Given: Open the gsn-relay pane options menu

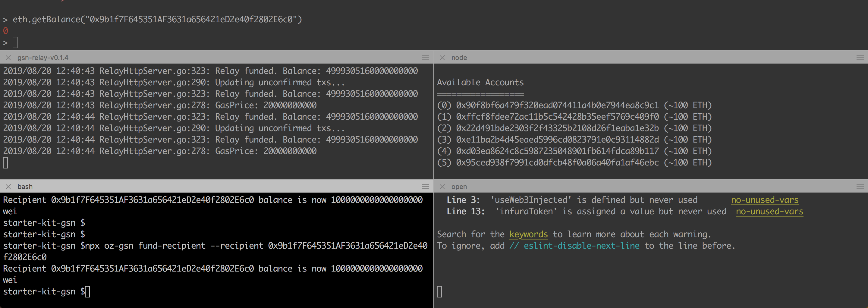Looking at the screenshot, I should [x=425, y=58].
